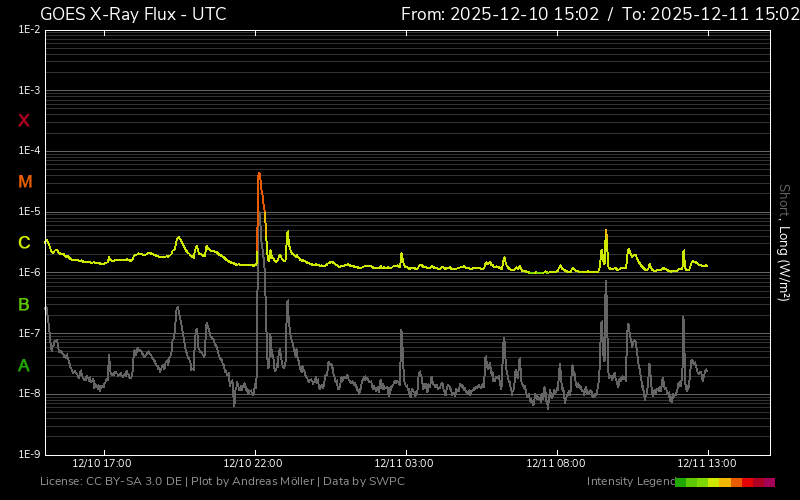Click the yellow C flare class label
Image resolution: width=800 pixels, height=500 pixels.
25,243
